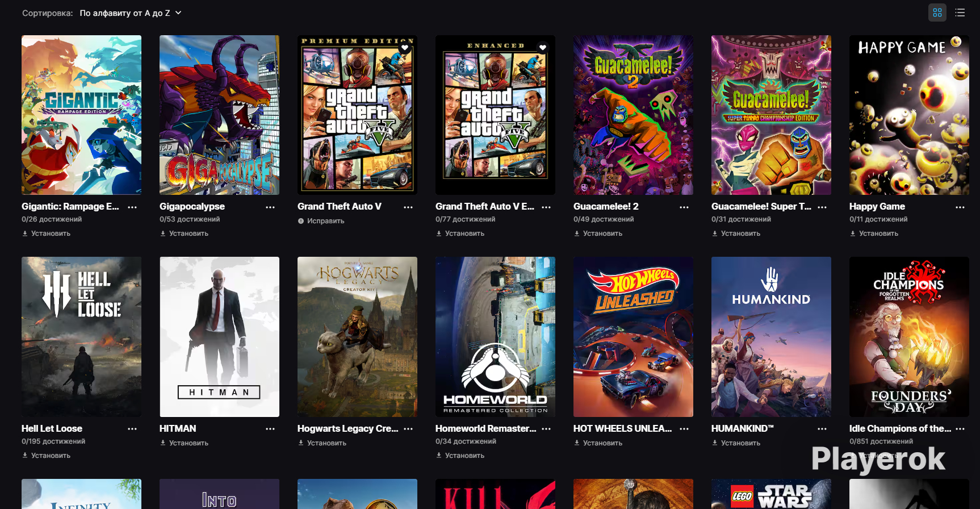Screen dimensions: 980x509
Task: Click the Gigapocalypse title text
Action: click(x=192, y=207)
